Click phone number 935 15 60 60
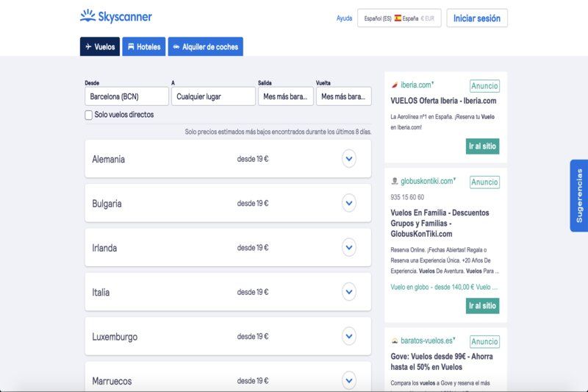This screenshot has width=588, height=392. (x=407, y=197)
